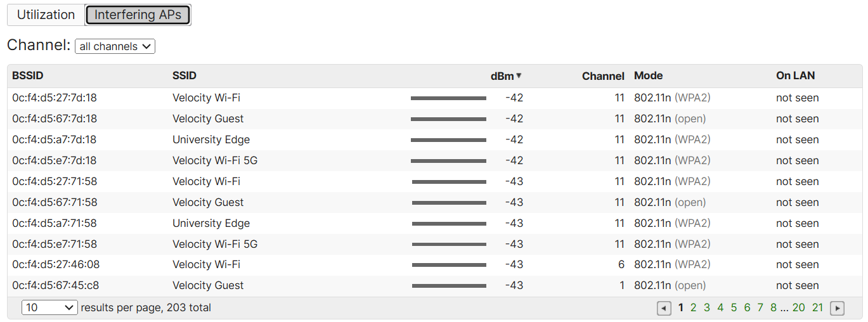
Task: Open results page 8
Action: tap(774, 307)
